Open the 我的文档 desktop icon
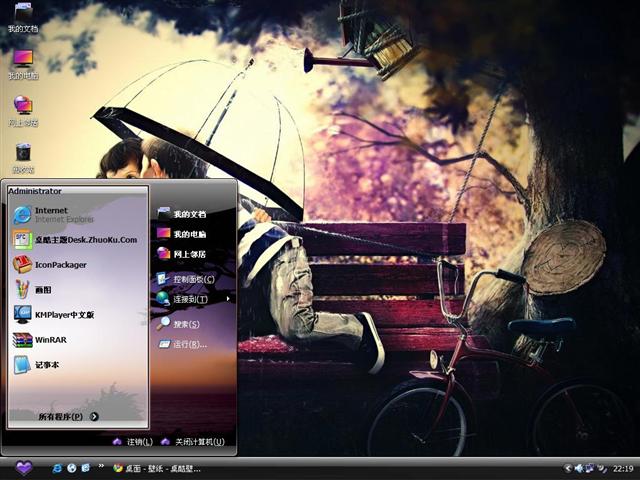This screenshot has height=480, width=640. click(x=23, y=17)
